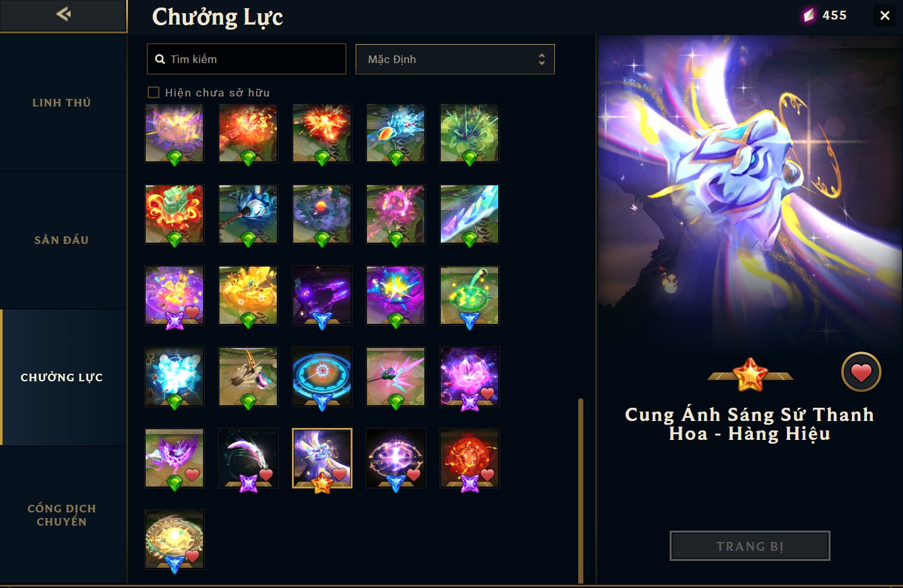The height and width of the screenshot is (588, 903).
Task: Select the pink lotus flower boom thumbnail
Action: 470,377
